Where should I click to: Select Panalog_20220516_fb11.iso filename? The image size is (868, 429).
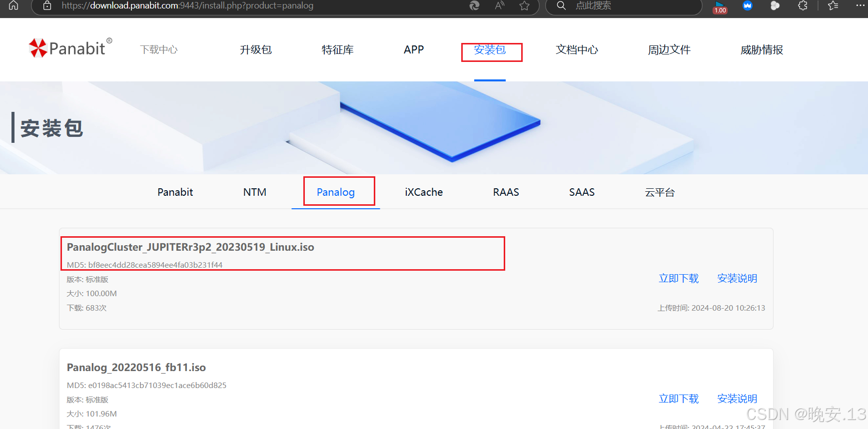136,368
